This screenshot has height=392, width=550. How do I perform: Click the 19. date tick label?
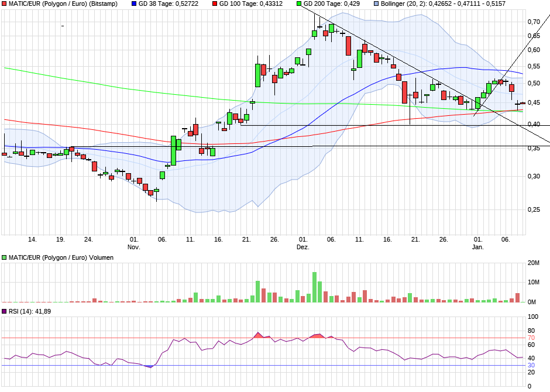point(60,239)
